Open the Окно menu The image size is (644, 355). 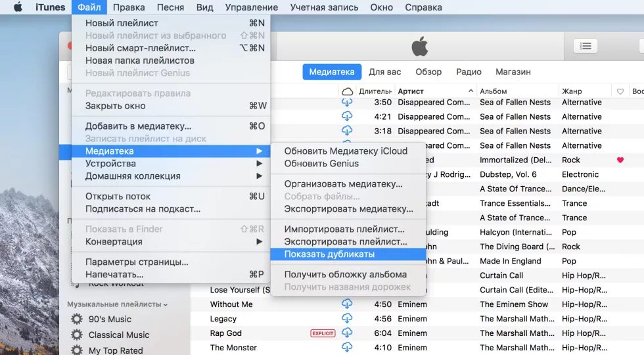382,7
